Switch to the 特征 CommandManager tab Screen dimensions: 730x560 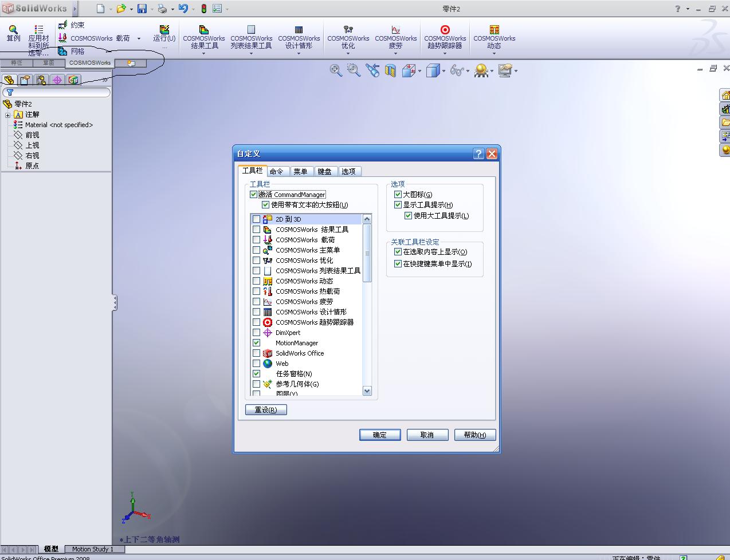tap(16, 63)
